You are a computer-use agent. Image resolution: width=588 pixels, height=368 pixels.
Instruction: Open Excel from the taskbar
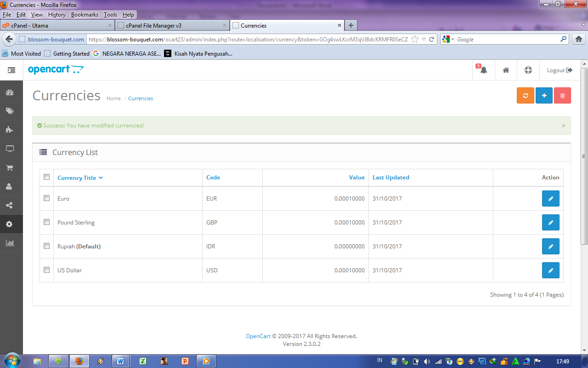(142, 361)
